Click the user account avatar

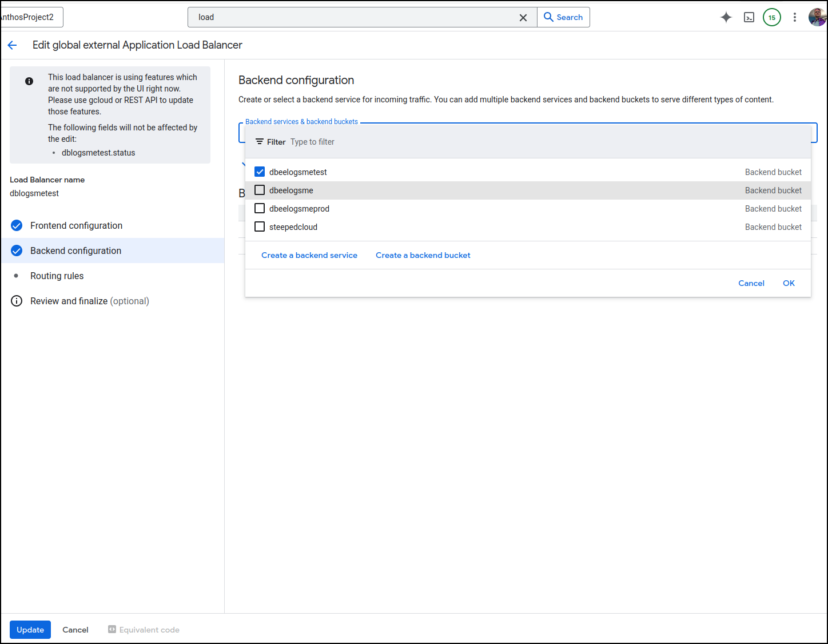point(817,17)
